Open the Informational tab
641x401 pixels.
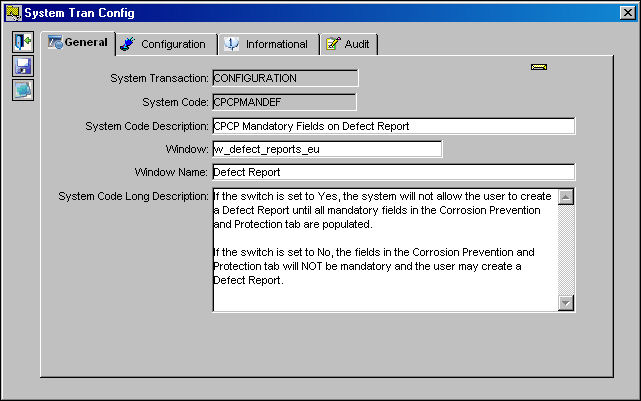269,44
